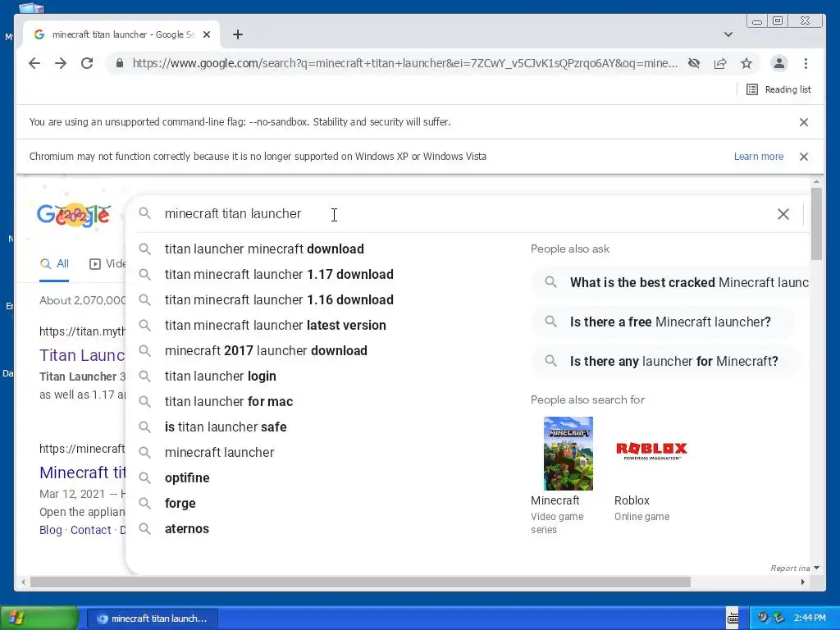Click the scroll right arrow

pyautogui.click(x=802, y=582)
